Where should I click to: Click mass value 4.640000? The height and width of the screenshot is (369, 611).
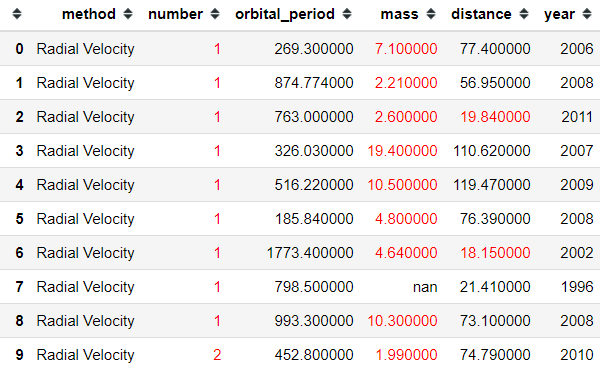[406, 252]
